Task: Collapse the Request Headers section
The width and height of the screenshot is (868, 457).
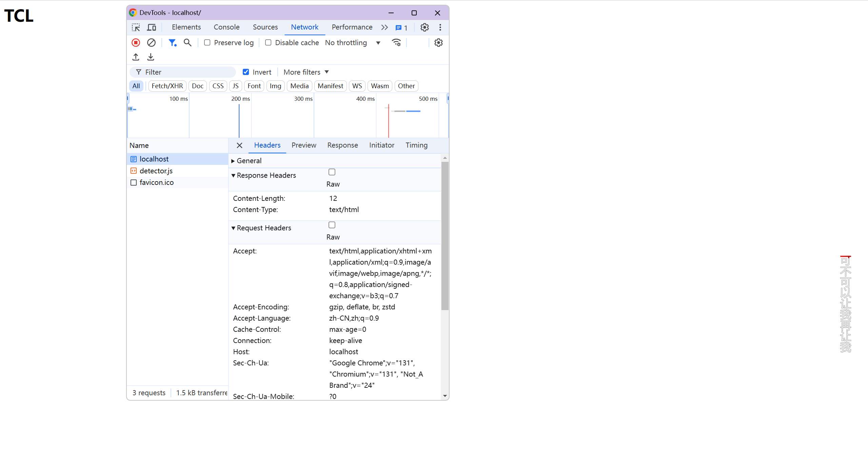Action: [261, 228]
